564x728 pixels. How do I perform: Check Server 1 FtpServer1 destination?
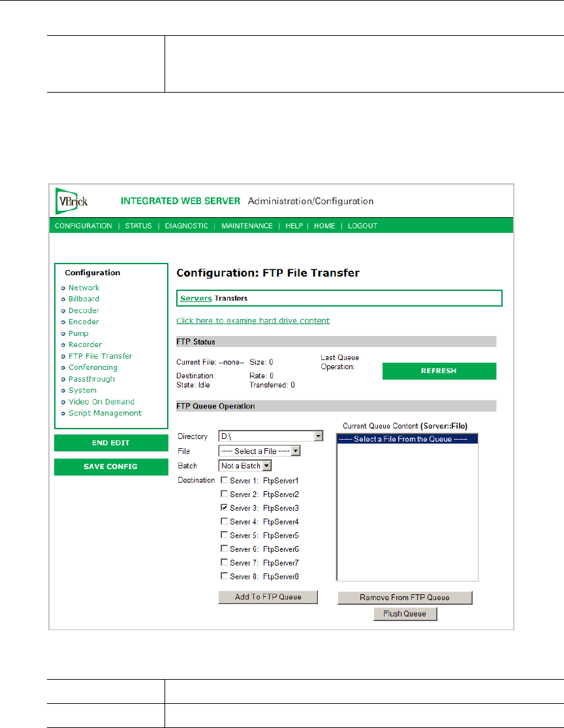click(225, 480)
